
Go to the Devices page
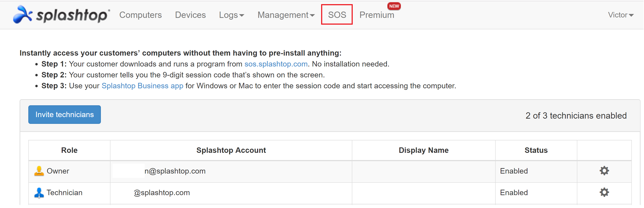190,15
